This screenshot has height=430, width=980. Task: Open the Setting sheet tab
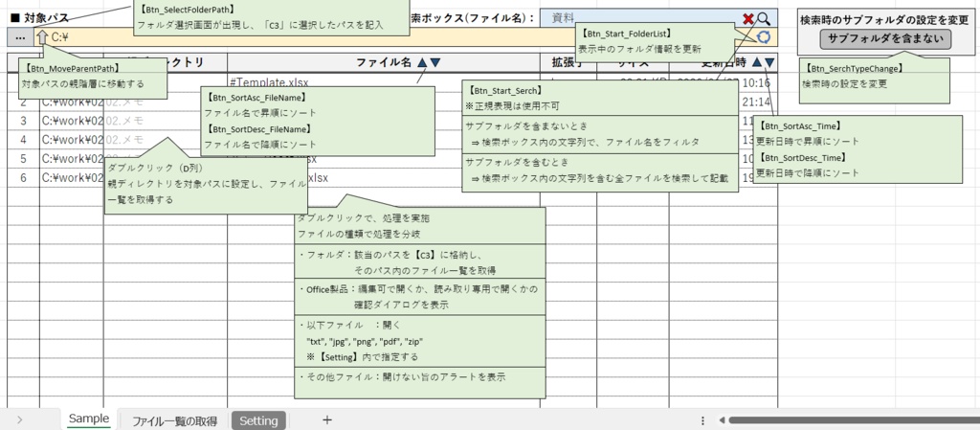tap(258, 420)
